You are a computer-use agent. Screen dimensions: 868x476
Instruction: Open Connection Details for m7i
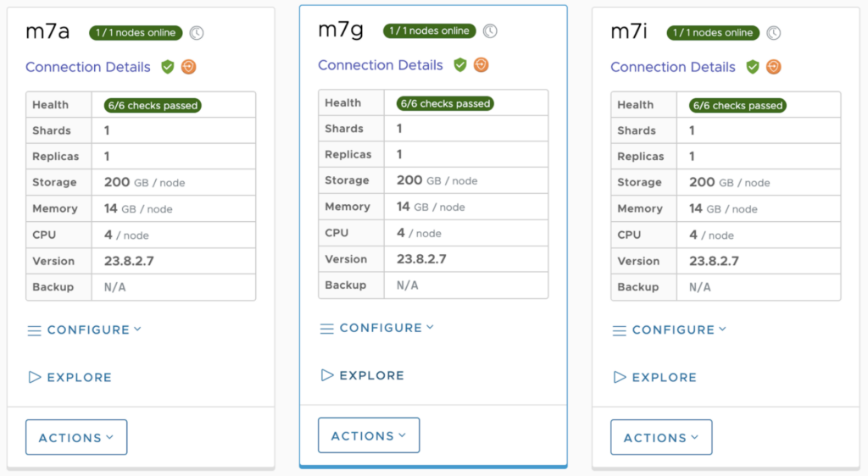coord(673,67)
